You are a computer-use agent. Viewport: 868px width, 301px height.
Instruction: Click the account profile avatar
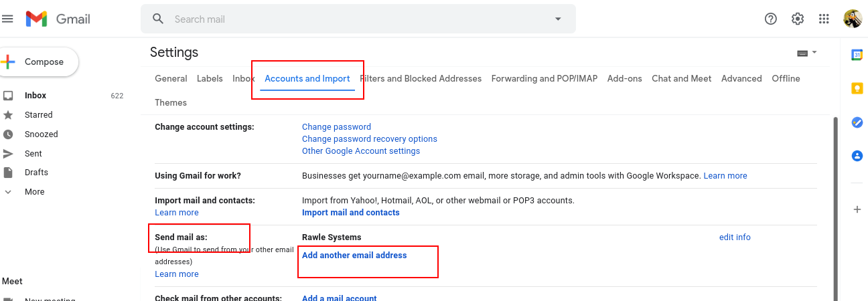tap(853, 19)
